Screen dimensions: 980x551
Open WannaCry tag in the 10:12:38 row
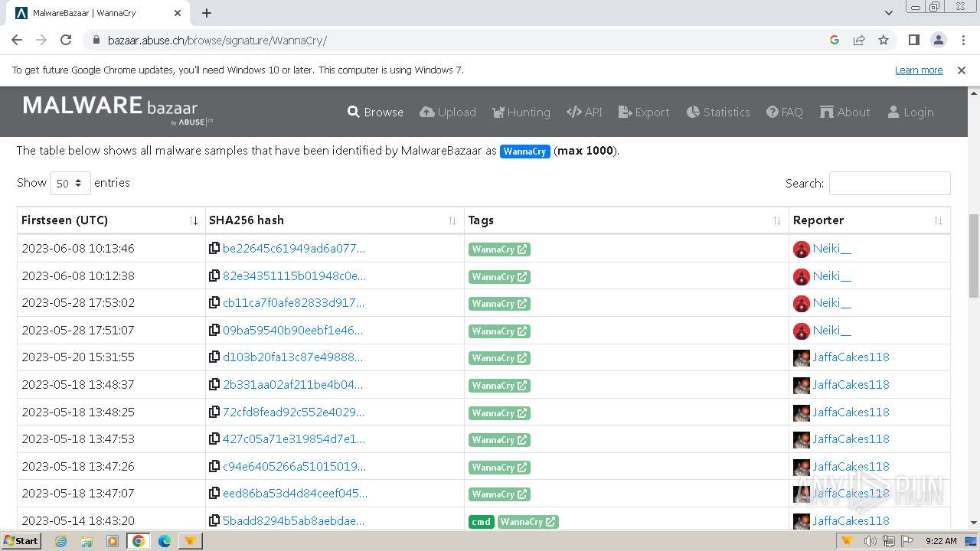[x=499, y=277]
